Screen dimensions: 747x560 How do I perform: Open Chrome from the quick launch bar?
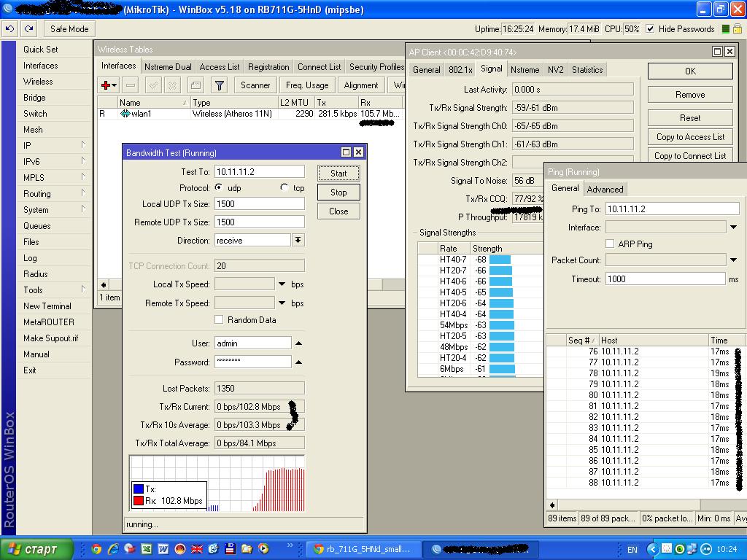(x=96, y=549)
